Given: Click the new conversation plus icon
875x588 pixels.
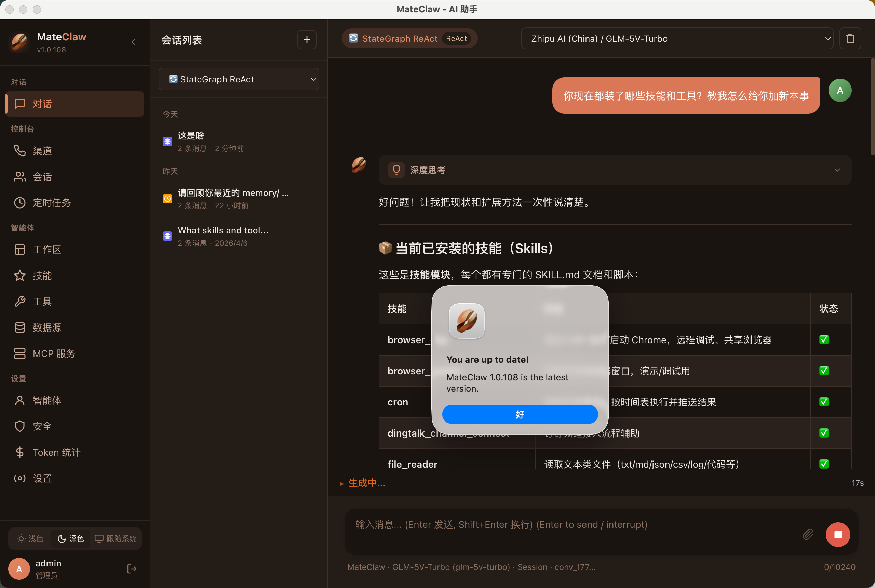Looking at the screenshot, I should [x=306, y=40].
